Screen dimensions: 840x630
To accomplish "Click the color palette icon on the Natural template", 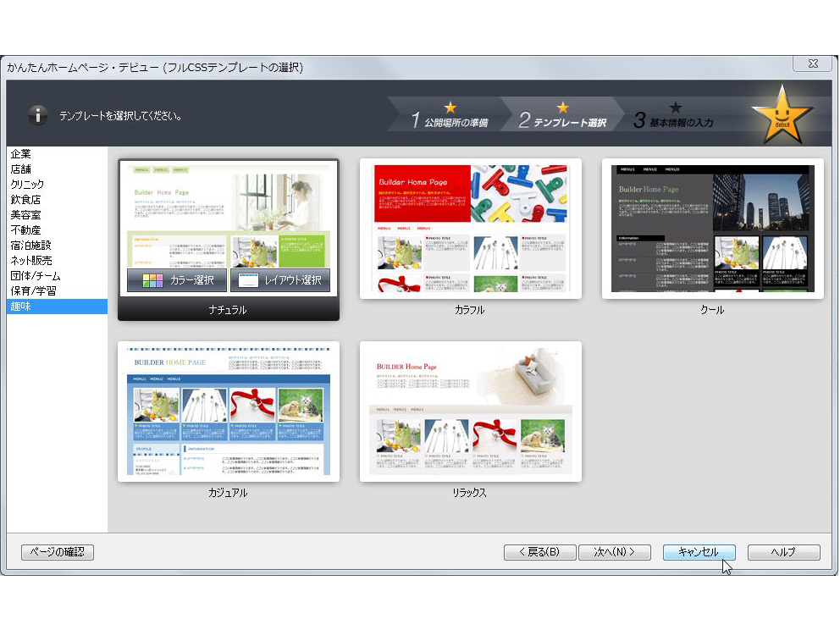I will (x=153, y=280).
